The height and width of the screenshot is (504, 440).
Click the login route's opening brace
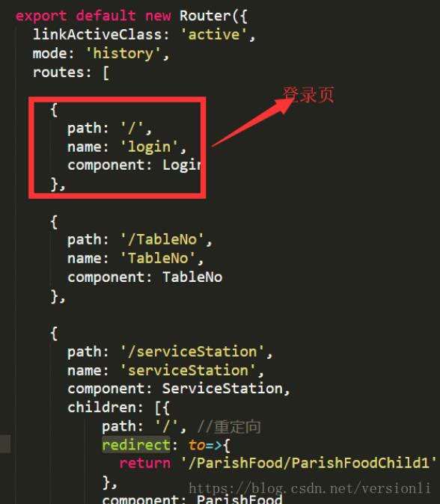54,110
